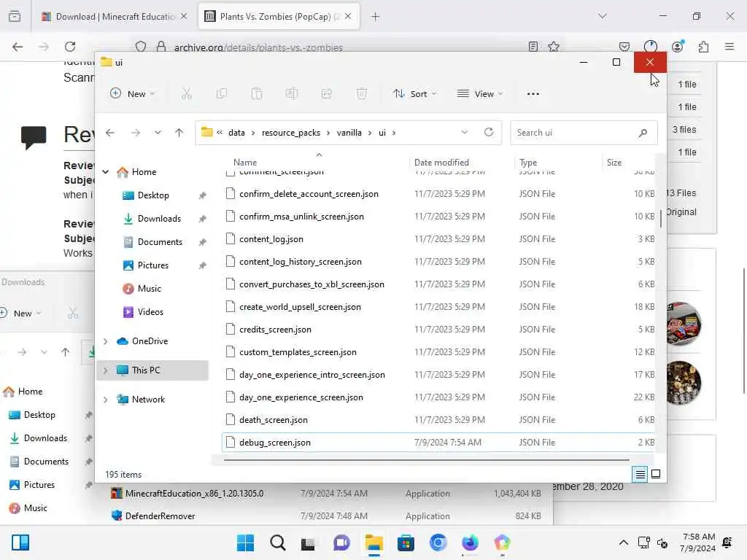Click the Delete trash icon in ui toolbar
This screenshot has width=747, height=560.
pos(362,94)
